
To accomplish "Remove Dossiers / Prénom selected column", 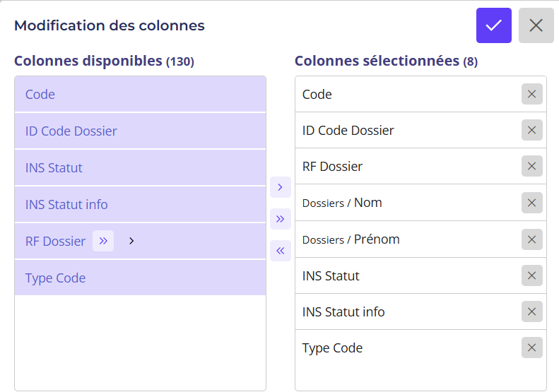I will coord(531,239).
